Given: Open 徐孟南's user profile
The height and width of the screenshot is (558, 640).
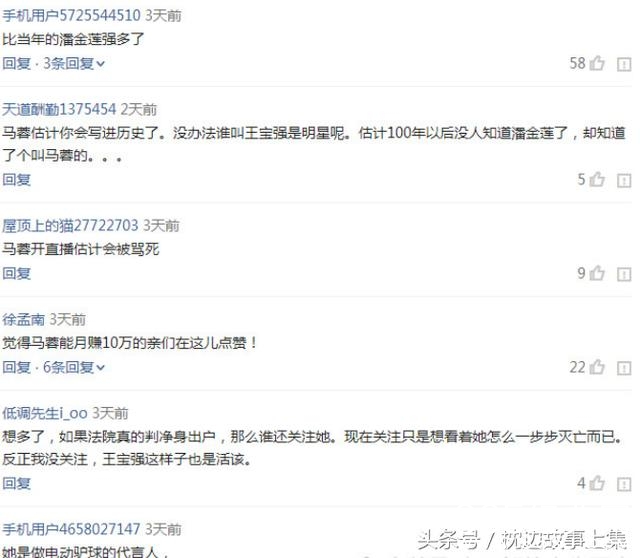Looking at the screenshot, I should click(x=24, y=320).
